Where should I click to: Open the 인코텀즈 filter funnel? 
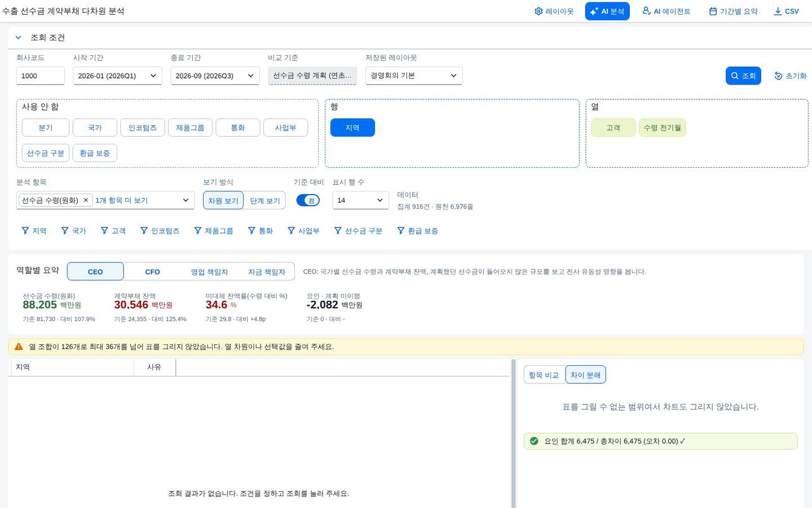click(160, 231)
